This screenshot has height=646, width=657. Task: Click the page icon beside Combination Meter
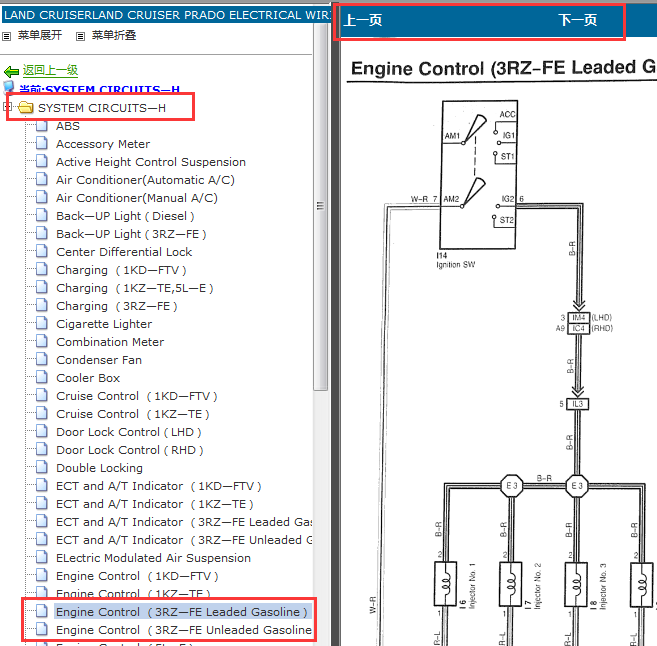pos(41,341)
